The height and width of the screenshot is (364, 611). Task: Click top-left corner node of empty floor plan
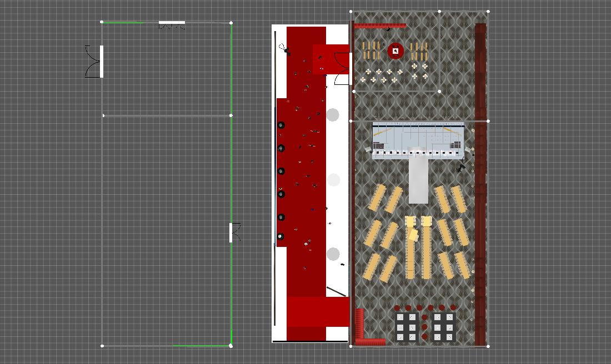point(102,22)
